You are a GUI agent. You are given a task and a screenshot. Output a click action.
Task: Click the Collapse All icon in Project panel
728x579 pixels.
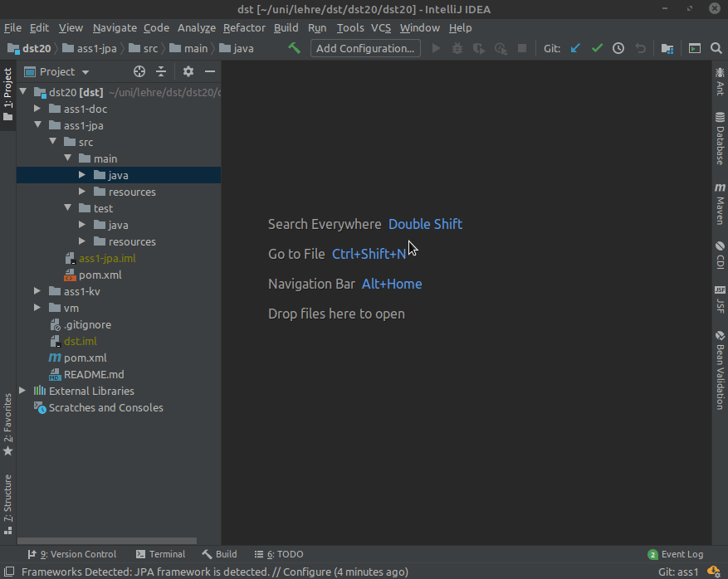(161, 71)
